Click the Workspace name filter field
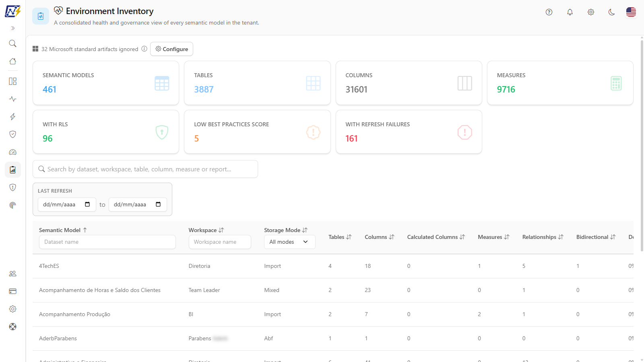This screenshot has width=644, height=362. pos(220,242)
